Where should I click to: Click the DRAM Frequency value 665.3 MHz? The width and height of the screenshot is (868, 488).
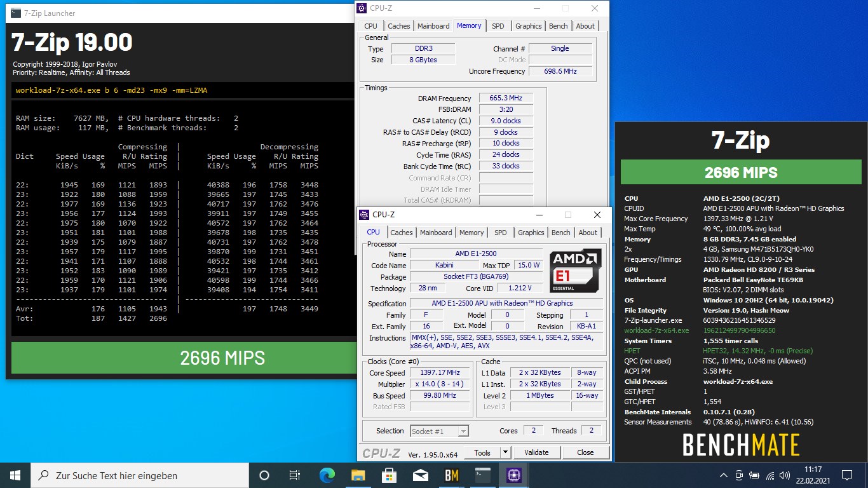click(x=506, y=98)
